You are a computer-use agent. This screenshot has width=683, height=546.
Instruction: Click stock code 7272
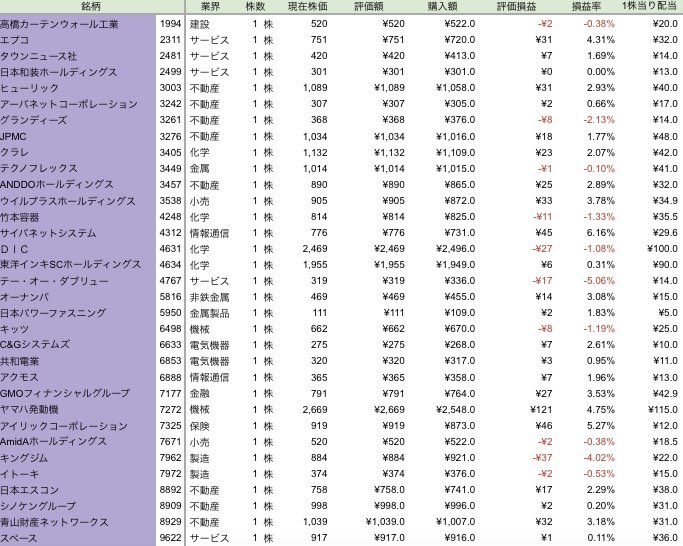click(x=170, y=410)
